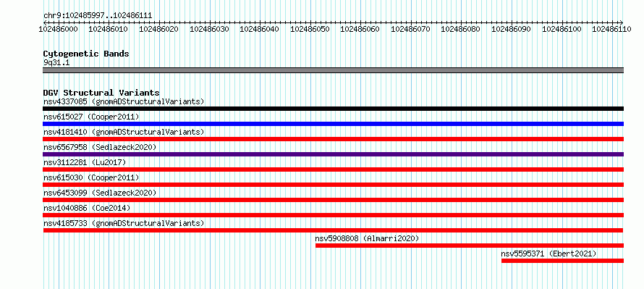644x289 pixels.
Task: Click the chr9:102485997..102486111 region label
Action: tap(98, 16)
